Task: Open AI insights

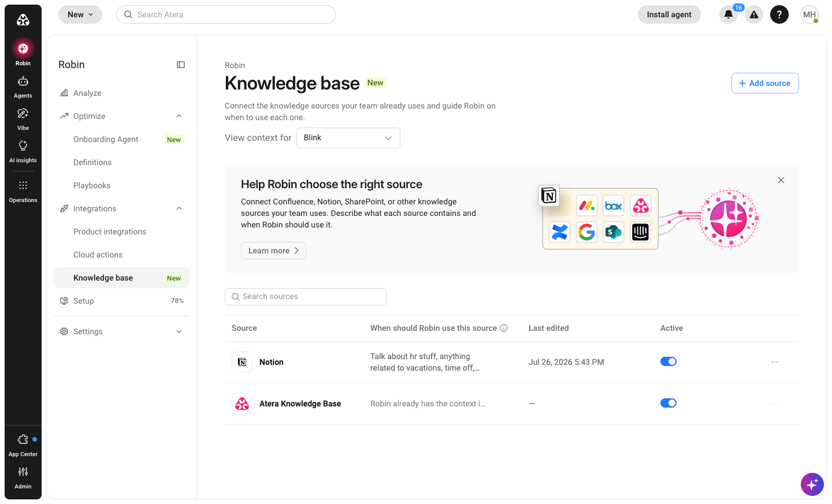Action: (x=23, y=151)
